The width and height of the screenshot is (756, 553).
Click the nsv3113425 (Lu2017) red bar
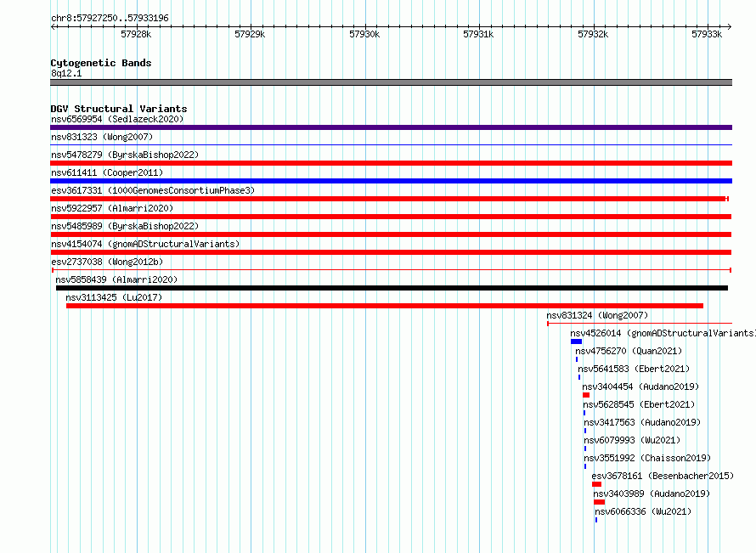click(x=385, y=306)
